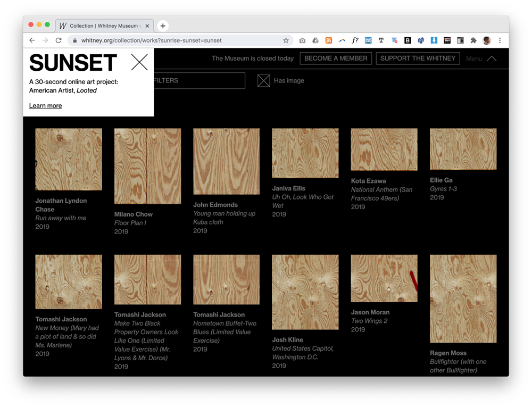Select the Collection | Whitney Museum tab
This screenshot has height=407, width=532.
104,26
